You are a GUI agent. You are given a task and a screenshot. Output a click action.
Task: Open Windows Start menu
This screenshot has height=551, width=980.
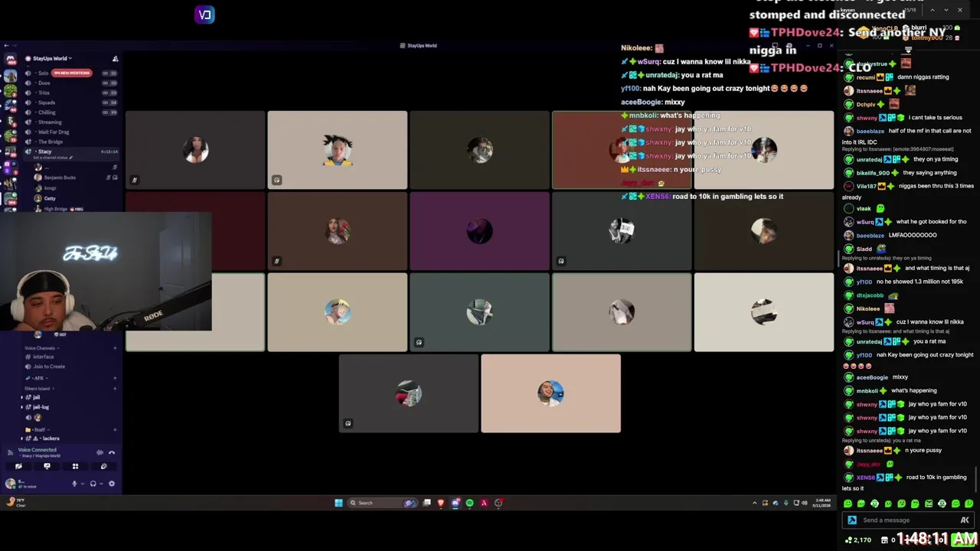click(338, 503)
